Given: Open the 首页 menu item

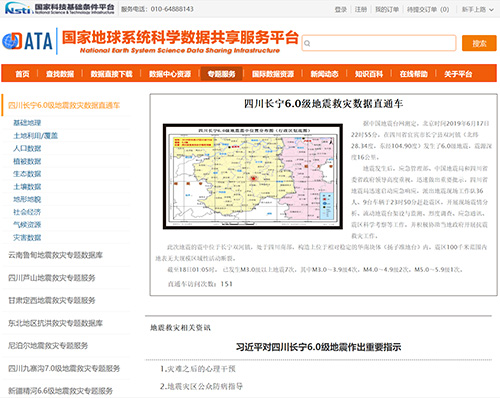Looking at the screenshot, I should 22,74.
